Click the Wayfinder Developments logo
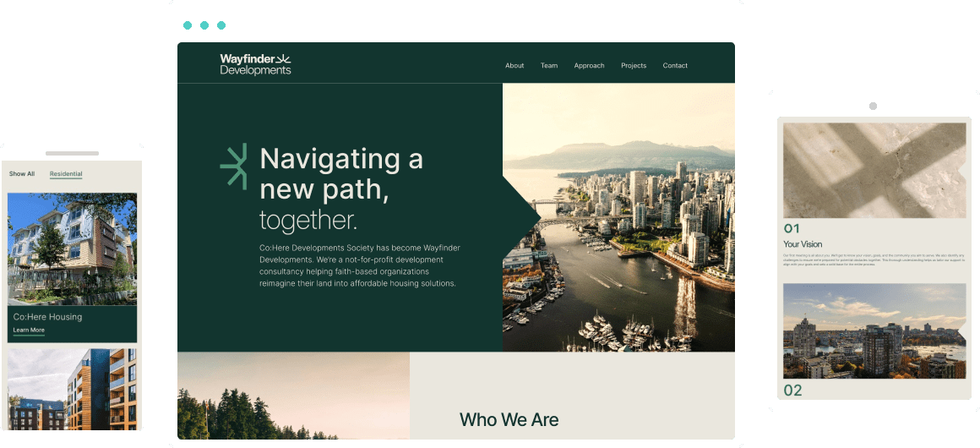 [x=255, y=64]
